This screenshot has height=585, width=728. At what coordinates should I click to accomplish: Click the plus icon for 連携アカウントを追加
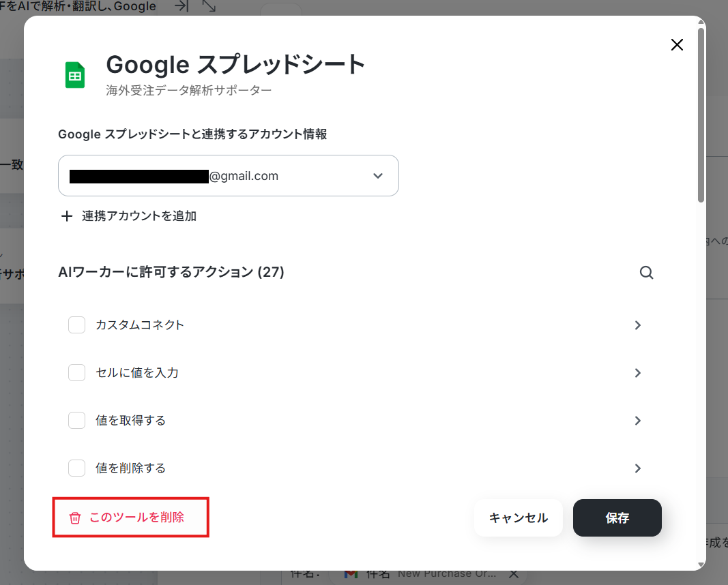[x=67, y=216]
